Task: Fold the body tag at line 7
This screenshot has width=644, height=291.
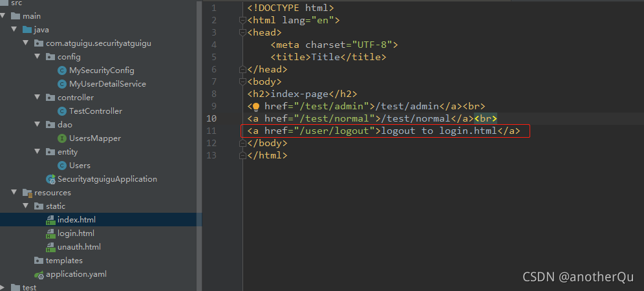Action: [x=242, y=81]
